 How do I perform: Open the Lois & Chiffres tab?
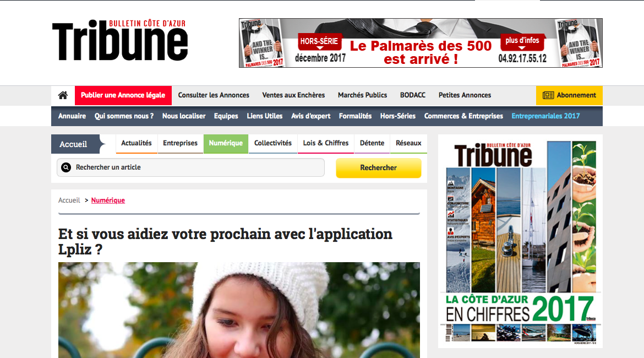point(326,143)
